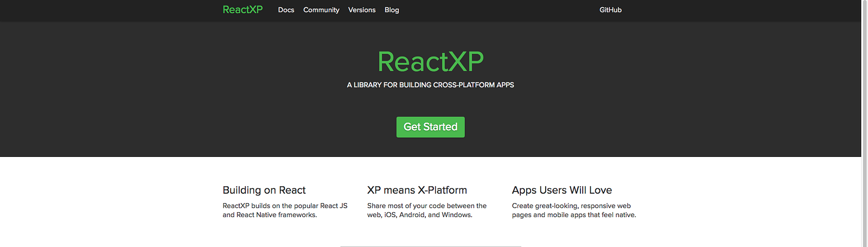Click the large ReactXP hero title
The height and width of the screenshot is (247, 868).
click(x=431, y=61)
